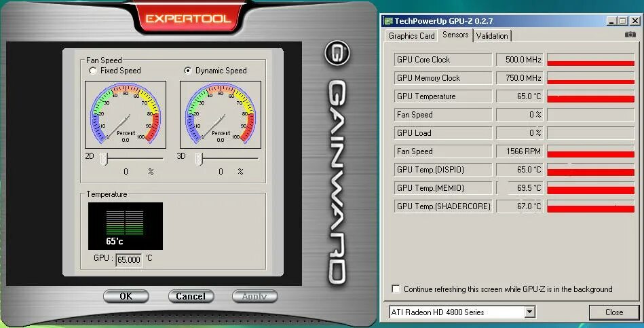The width and height of the screenshot is (644, 328).
Task: Click the 2D fan speed slider handle
Action: click(x=105, y=159)
